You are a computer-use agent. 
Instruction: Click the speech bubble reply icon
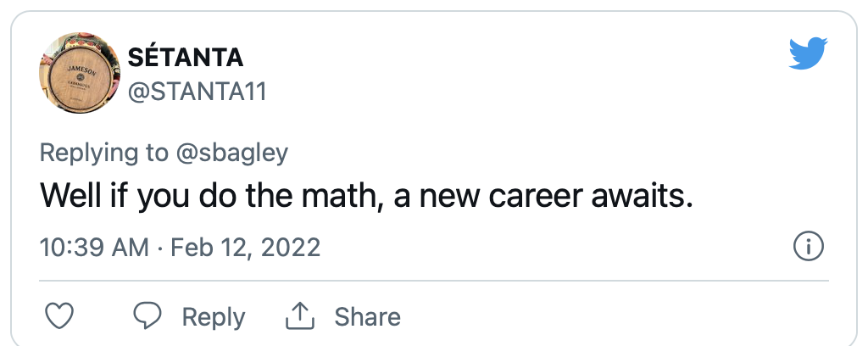[148, 317]
